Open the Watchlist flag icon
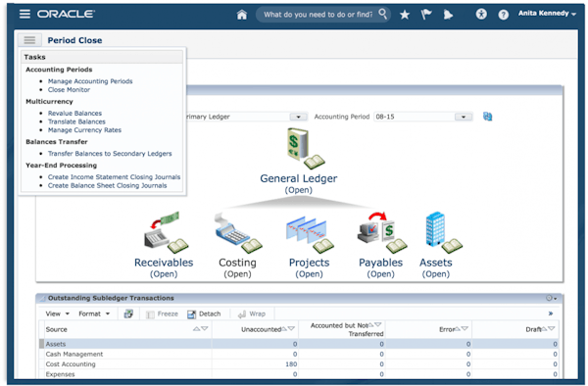Viewport: 588px width, 386px height. click(x=426, y=15)
